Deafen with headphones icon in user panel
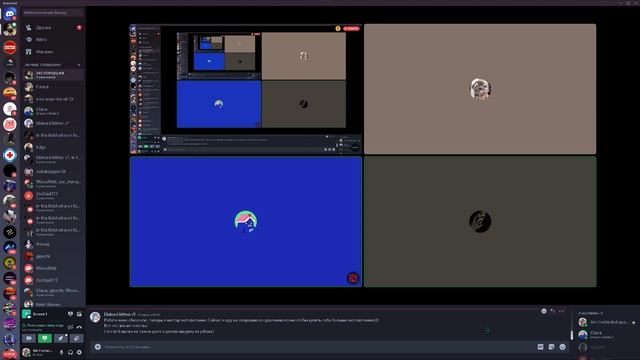This screenshot has height=360, width=640. tap(70, 352)
